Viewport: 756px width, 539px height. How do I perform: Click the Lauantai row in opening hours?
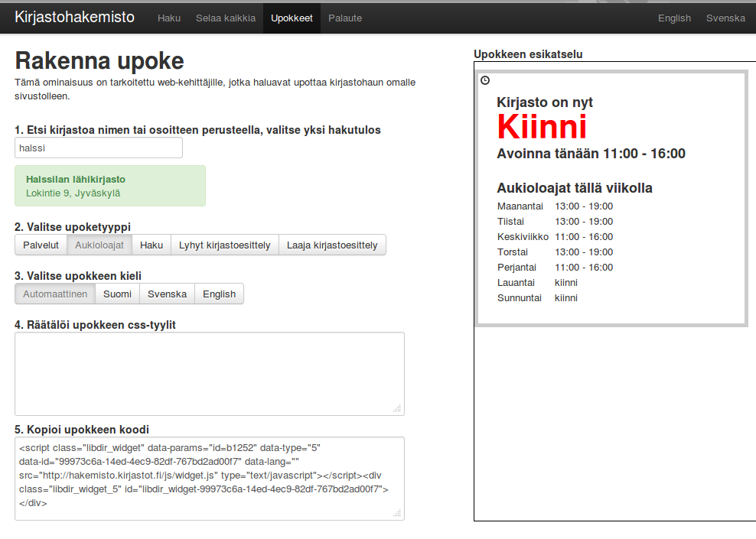538,283
